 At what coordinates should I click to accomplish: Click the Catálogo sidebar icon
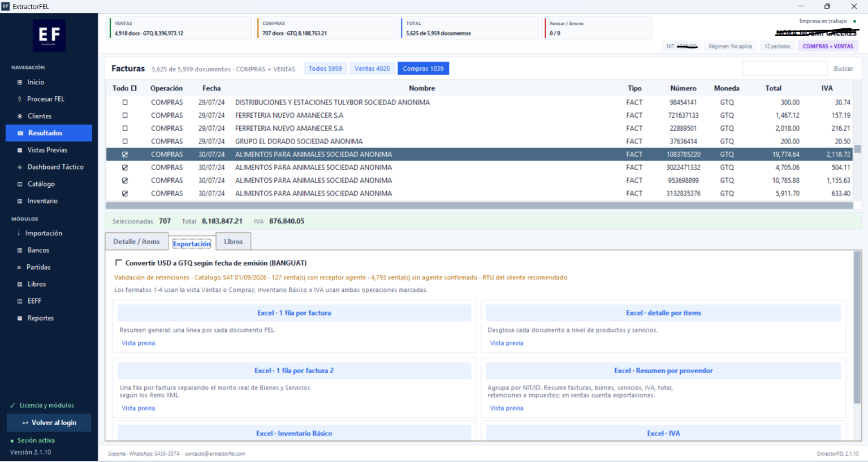pyautogui.click(x=20, y=184)
